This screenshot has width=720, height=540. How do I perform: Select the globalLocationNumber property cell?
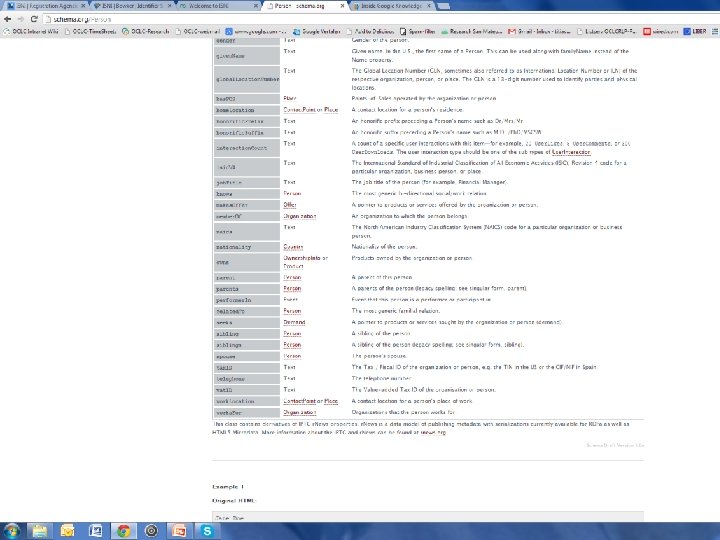pos(247,79)
